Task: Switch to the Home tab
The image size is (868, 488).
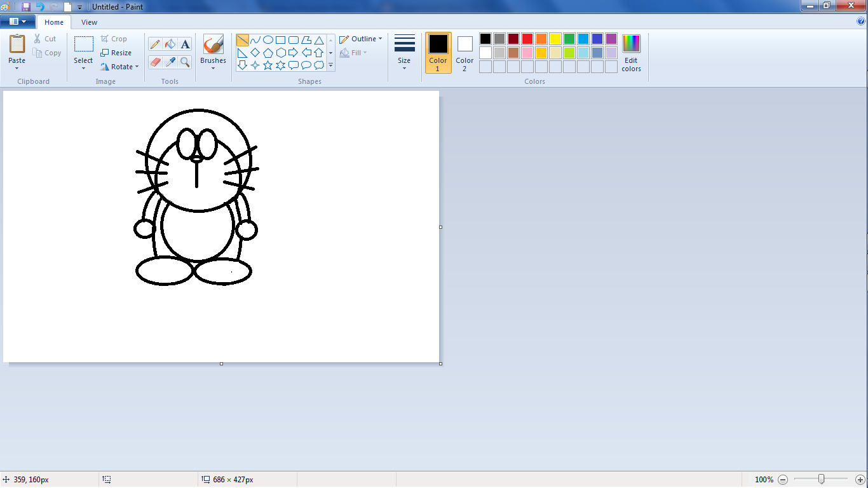Action: (54, 22)
